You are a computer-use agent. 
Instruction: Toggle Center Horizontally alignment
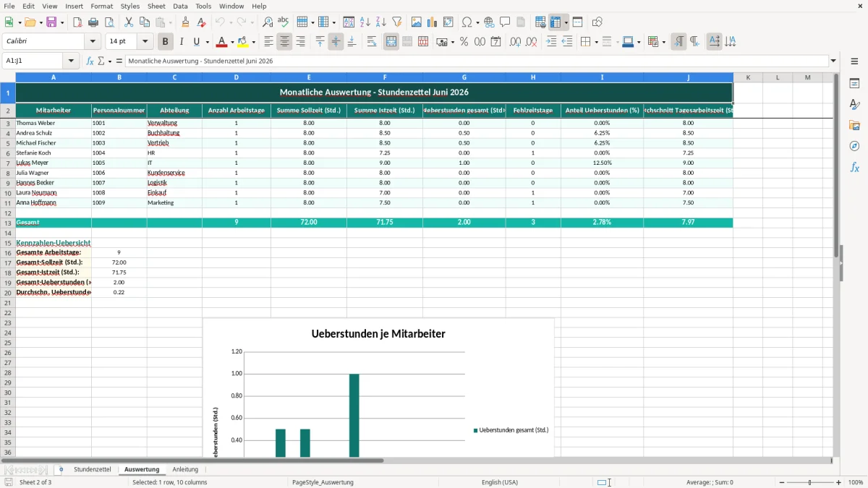pos(284,42)
